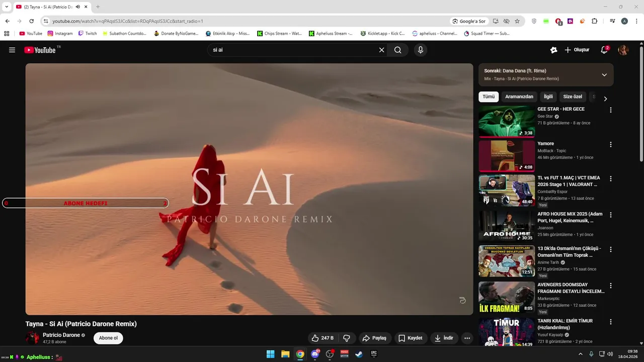Save the video with Kaydet
The width and height of the screenshot is (644, 362).
[x=411, y=338]
